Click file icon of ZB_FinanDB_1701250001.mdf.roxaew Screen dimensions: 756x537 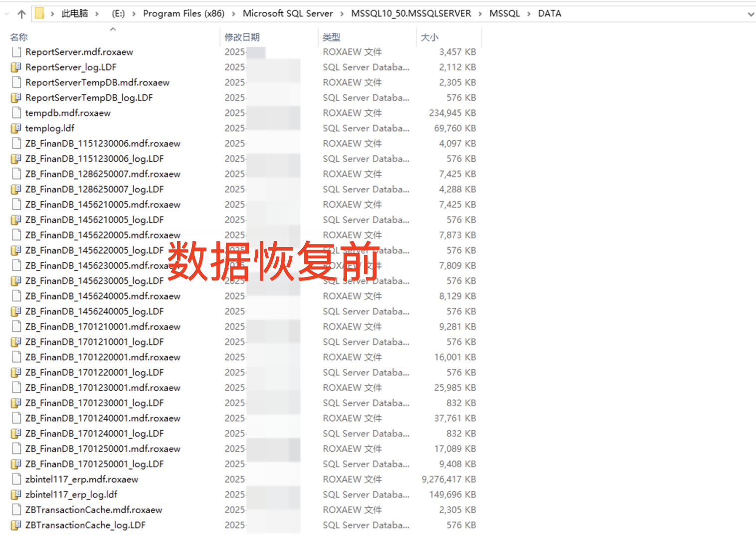tap(16, 449)
